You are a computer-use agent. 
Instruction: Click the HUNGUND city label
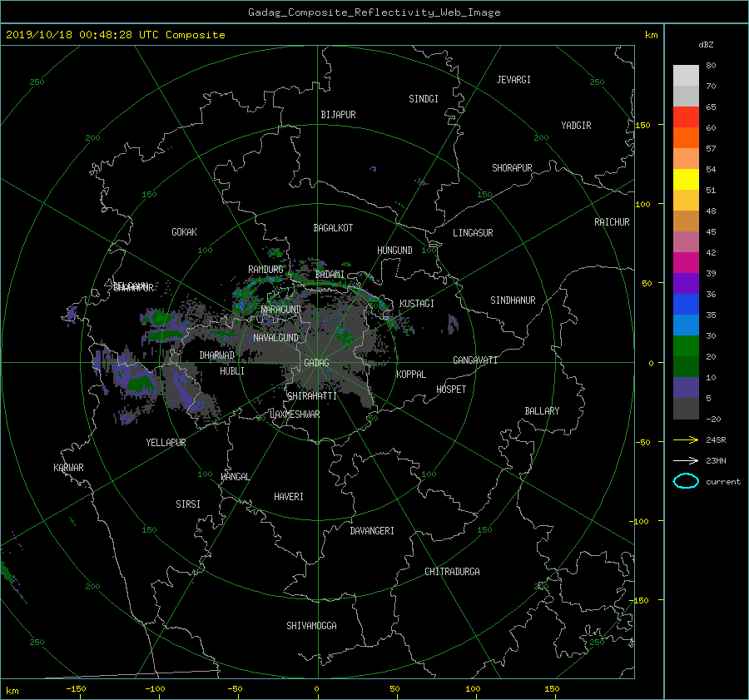(394, 251)
